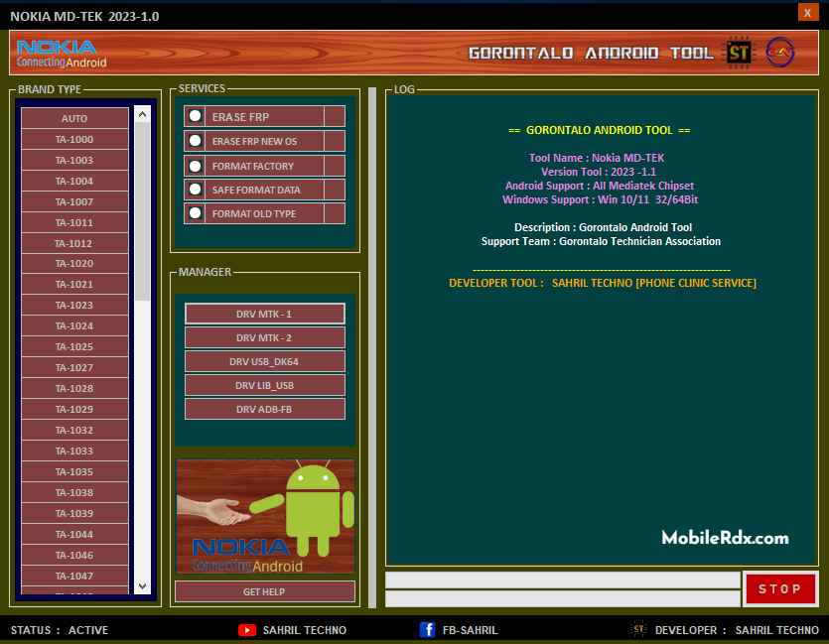Open the FB-SAHRIL Facebook link
The image size is (829, 644).
click(x=470, y=630)
